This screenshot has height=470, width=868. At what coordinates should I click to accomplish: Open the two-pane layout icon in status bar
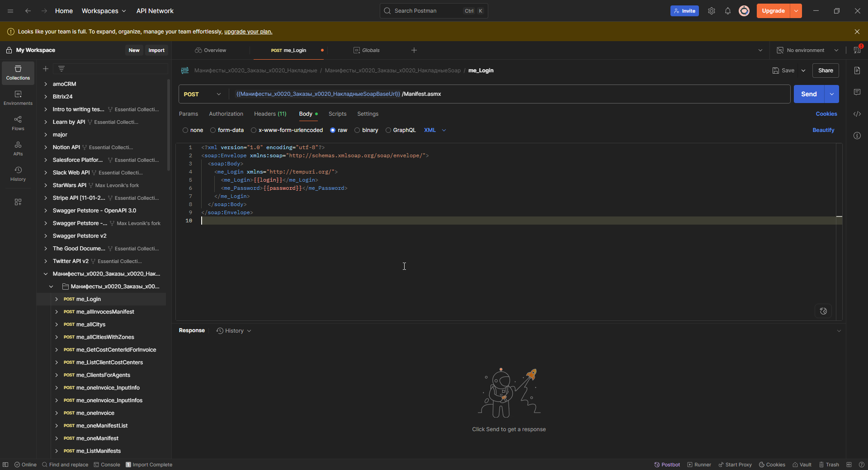point(849,465)
